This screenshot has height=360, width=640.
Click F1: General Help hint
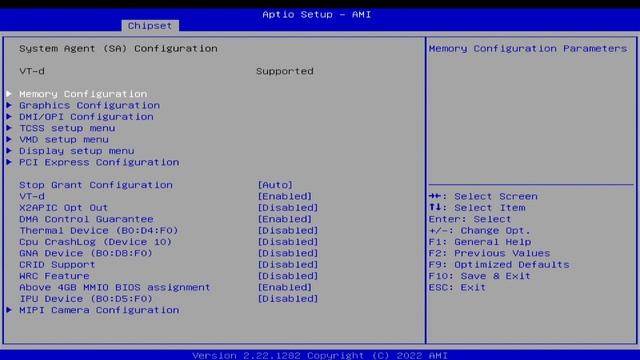click(x=480, y=242)
